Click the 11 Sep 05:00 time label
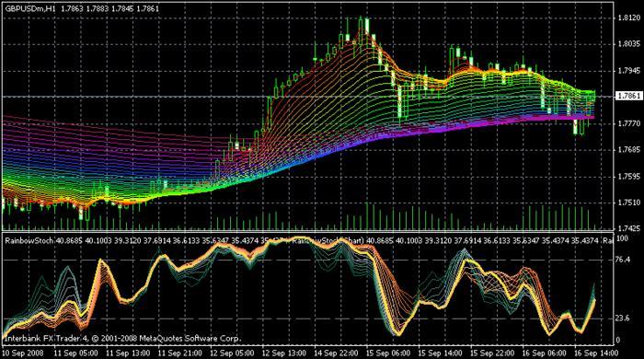Screen dimensions: 644x359 tap(76, 353)
